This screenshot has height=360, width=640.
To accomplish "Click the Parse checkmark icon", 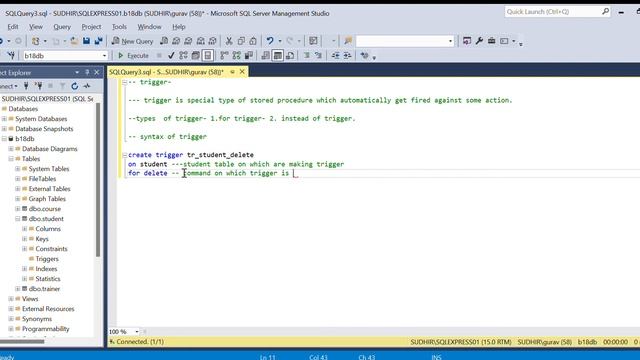I will pos(171,56).
